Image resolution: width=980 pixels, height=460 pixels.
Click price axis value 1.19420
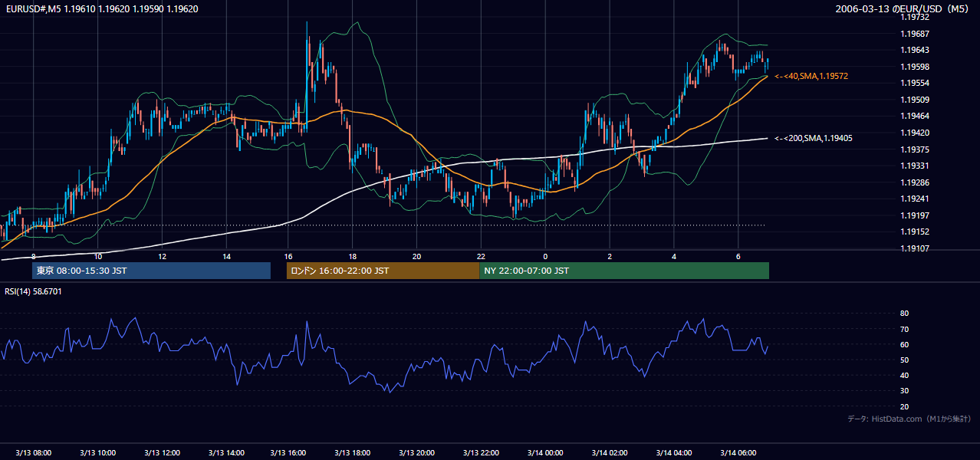pos(915,133)
